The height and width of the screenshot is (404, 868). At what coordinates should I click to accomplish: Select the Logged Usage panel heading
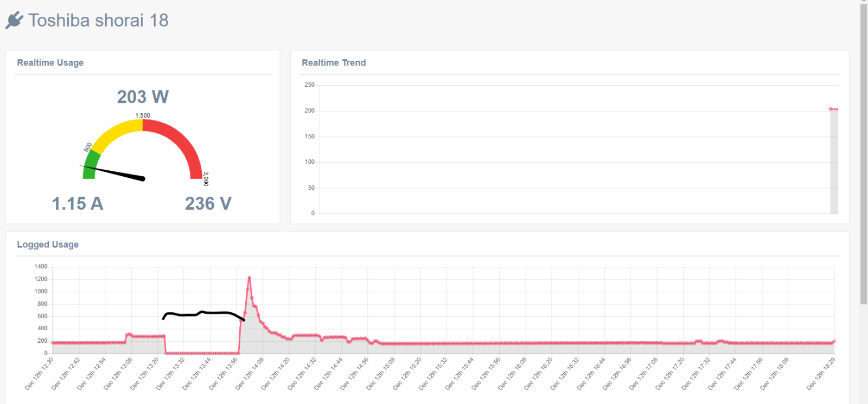tap(48, 244)
